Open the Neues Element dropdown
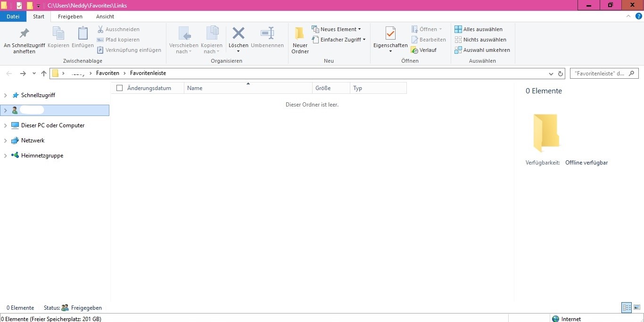 336,29
